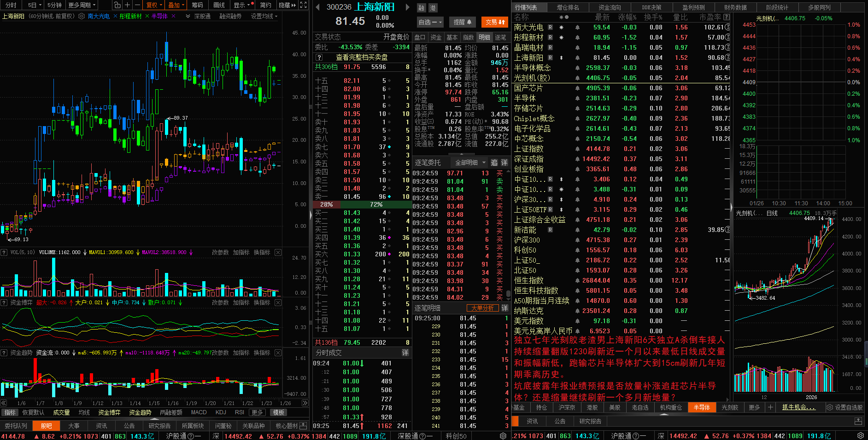Remove 半导体 overlay with its purple X
The width and height of the screenshot is (868, 440).
(x=173, y=16)
